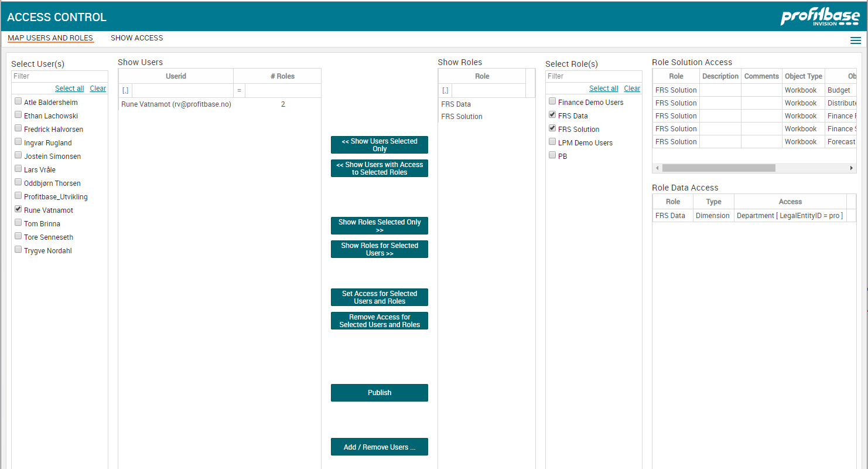Click the Publish button

[x=380, y=393]
